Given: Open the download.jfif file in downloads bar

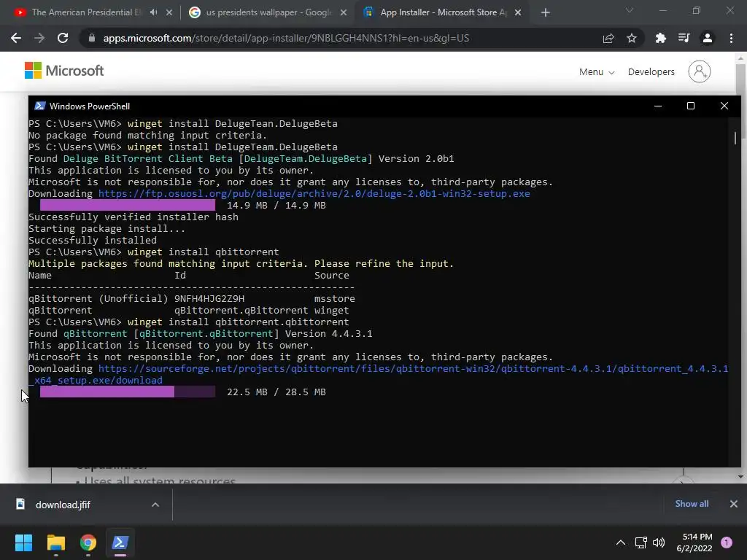Looking at the screenshot, I should click(63, 505).
